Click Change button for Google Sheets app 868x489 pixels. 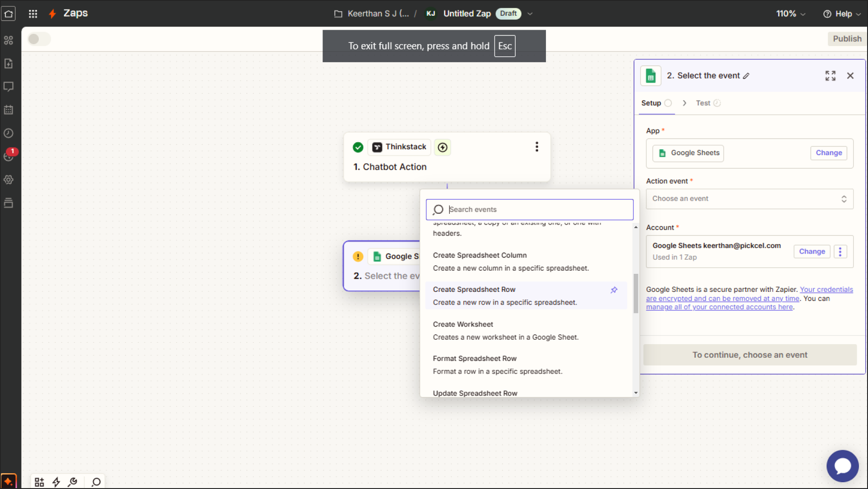[829, 153]
